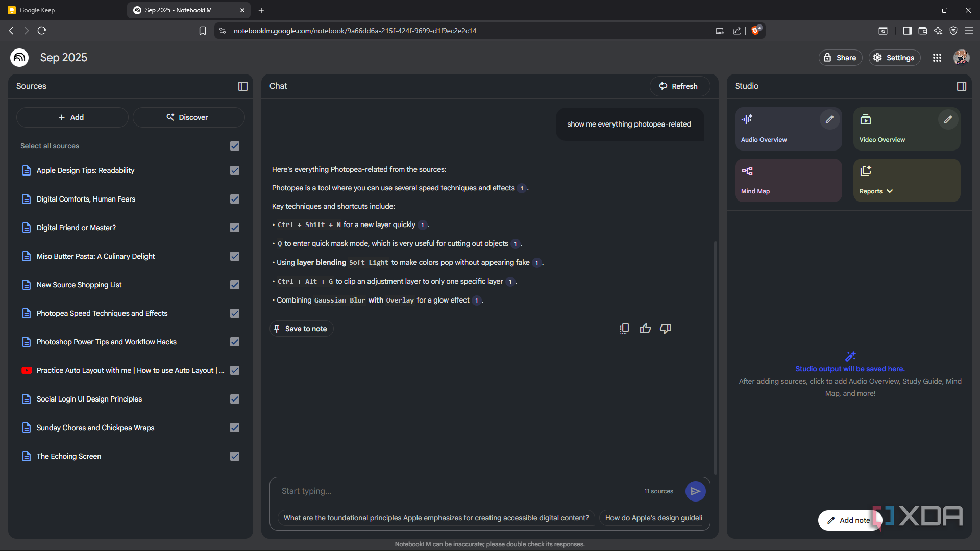Edit Video Overview customization pencil

point(948,119)
